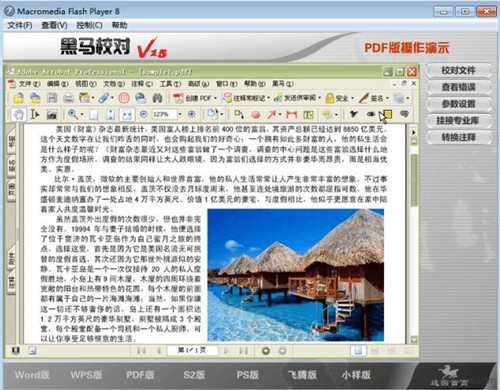Switch to the PDF版 demo tab
The height and width of the screenshot is (390, 500).
point(140,375)
